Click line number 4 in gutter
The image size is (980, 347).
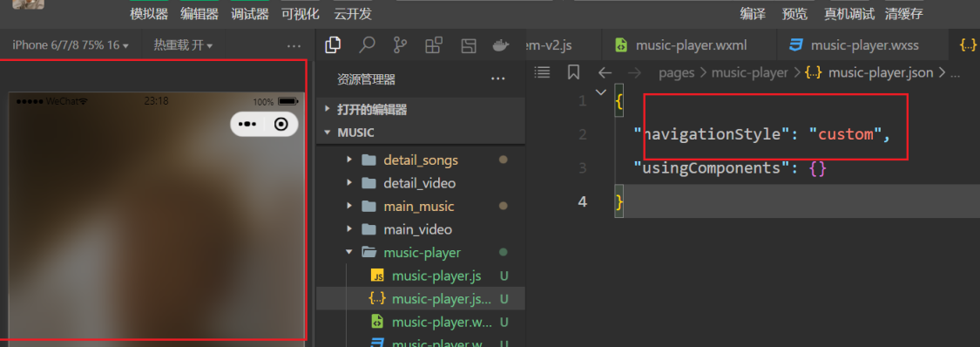click(x=583, y=201)
